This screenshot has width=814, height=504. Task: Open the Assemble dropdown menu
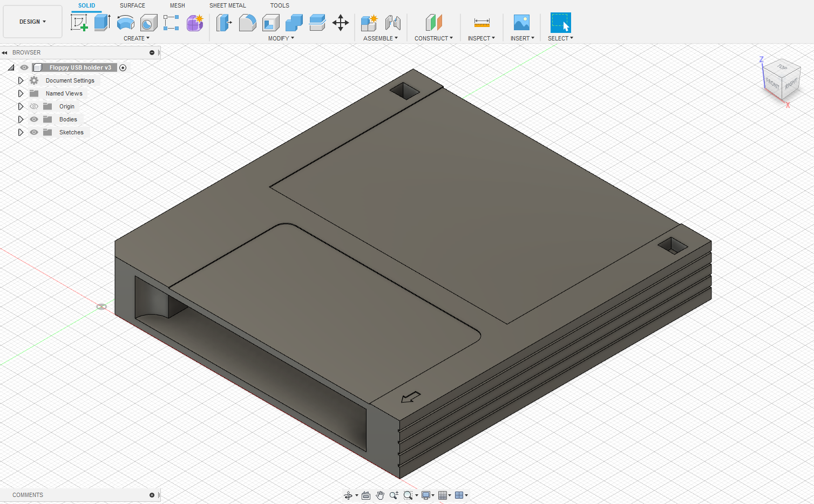coord(381,38)
